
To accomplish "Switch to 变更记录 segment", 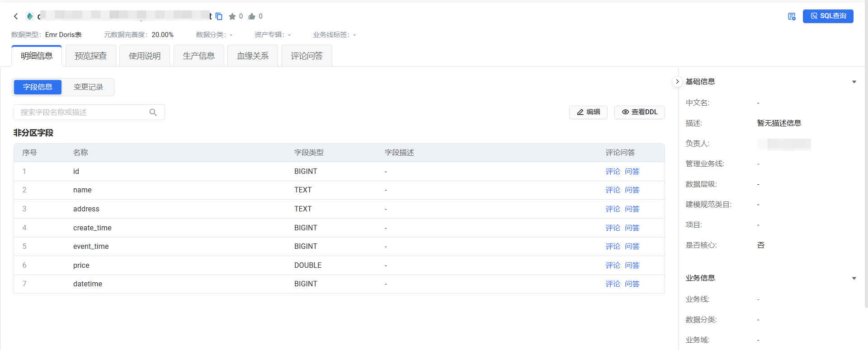I will pyautogui.click(x=88, y=87).
